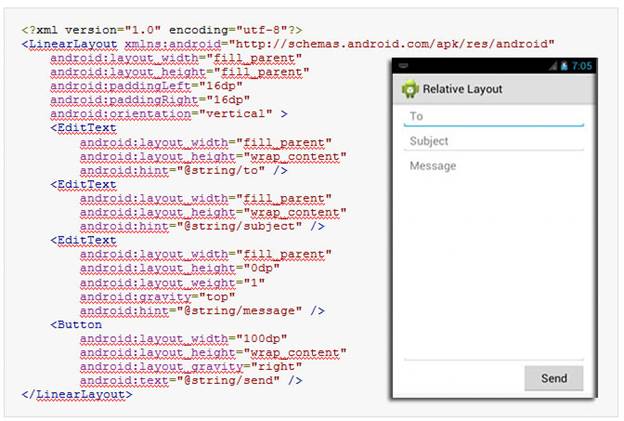Click the android:paddingLeft attribute line
624x421 pixels.
tap(149, 86)
